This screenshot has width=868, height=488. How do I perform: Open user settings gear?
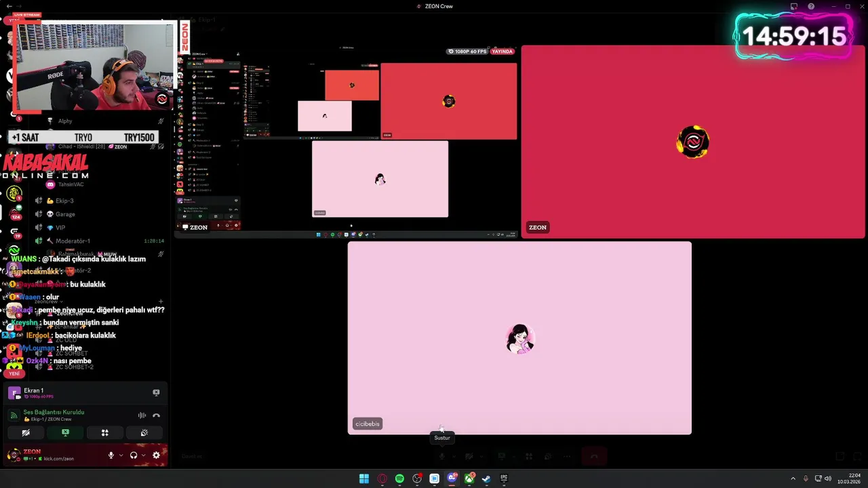[156, 455]
